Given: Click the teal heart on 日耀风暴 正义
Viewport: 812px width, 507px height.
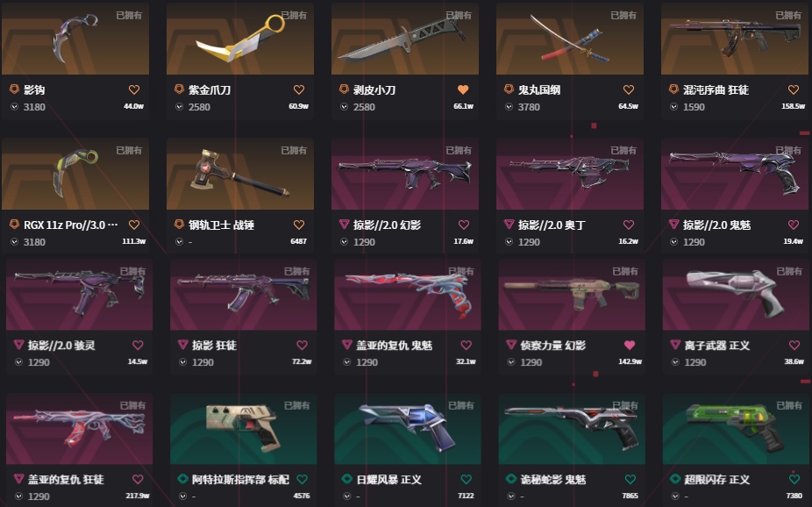Looking at the screenshot, I should pyautogui.click(x=467, y=480).
